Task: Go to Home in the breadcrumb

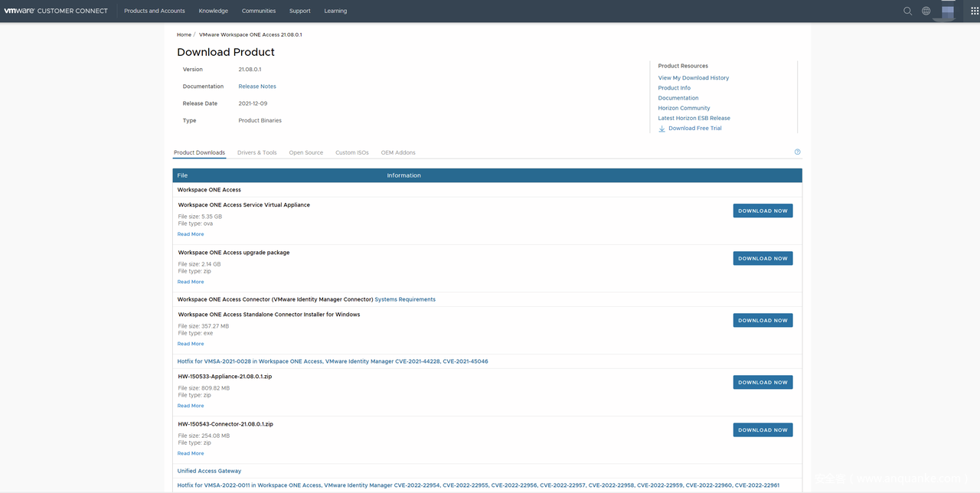Action: click(184, 34)
